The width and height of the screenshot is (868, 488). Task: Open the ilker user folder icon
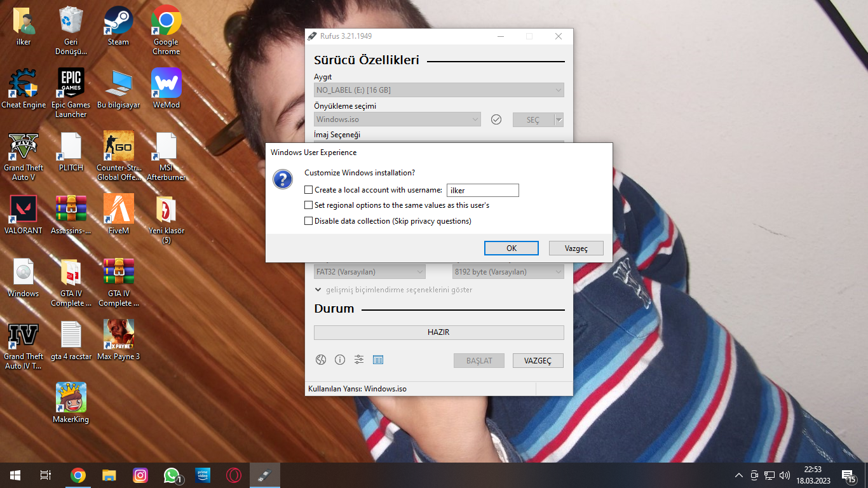click(24, 21)
